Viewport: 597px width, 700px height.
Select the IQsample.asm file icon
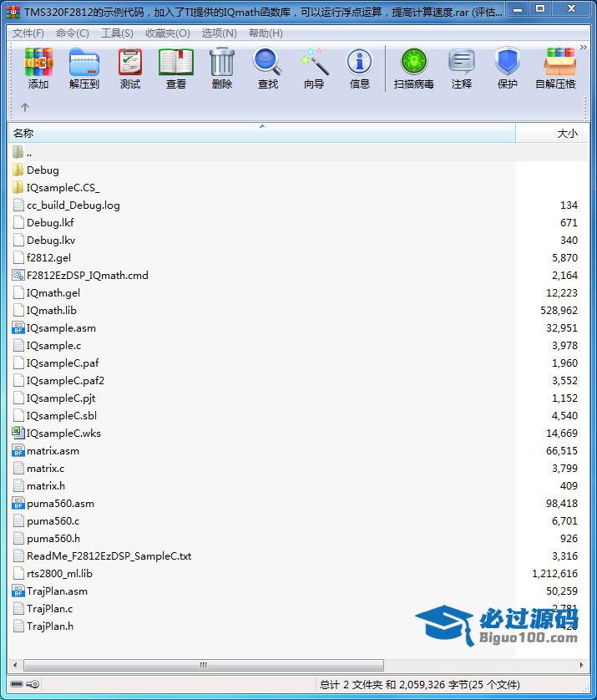(x=18, y=328)
